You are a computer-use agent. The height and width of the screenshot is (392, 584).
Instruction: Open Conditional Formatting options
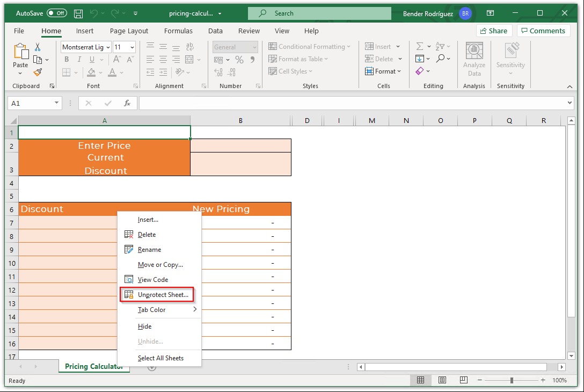310,46
